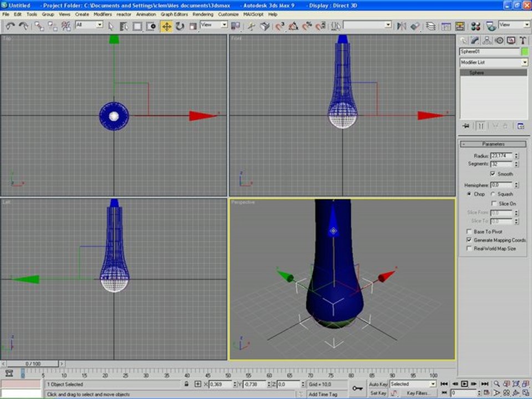Click the Use Pivot Point Center icon
Viewport: 532px width, 399px height.
[235, 26]
